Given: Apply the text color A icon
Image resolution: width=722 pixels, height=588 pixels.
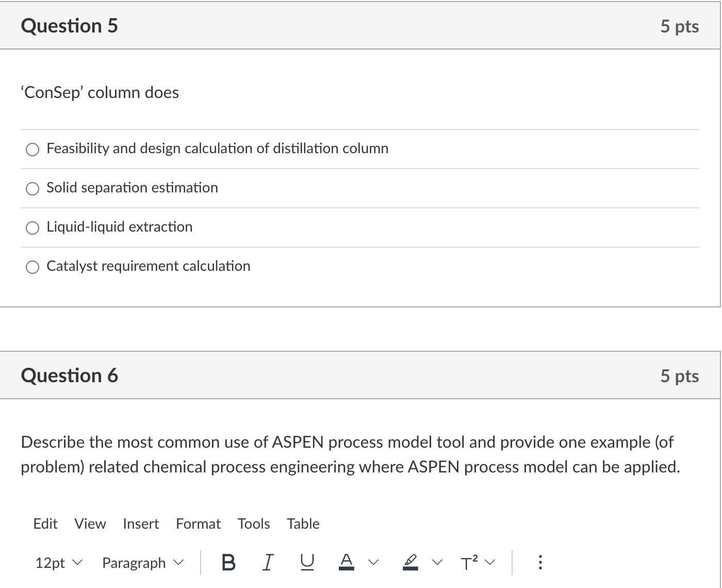Looking at the screenshot, I should 347,562.
